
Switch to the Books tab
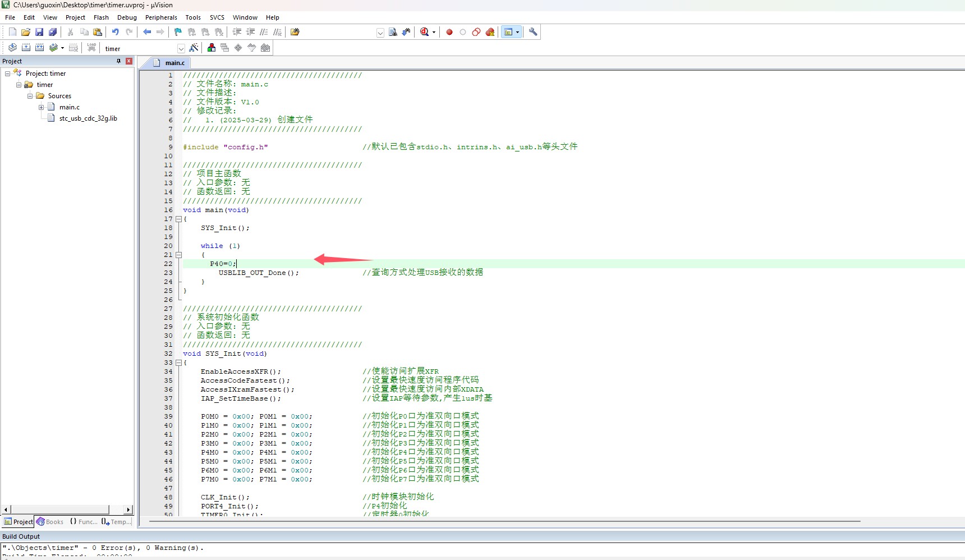[50, 522]
